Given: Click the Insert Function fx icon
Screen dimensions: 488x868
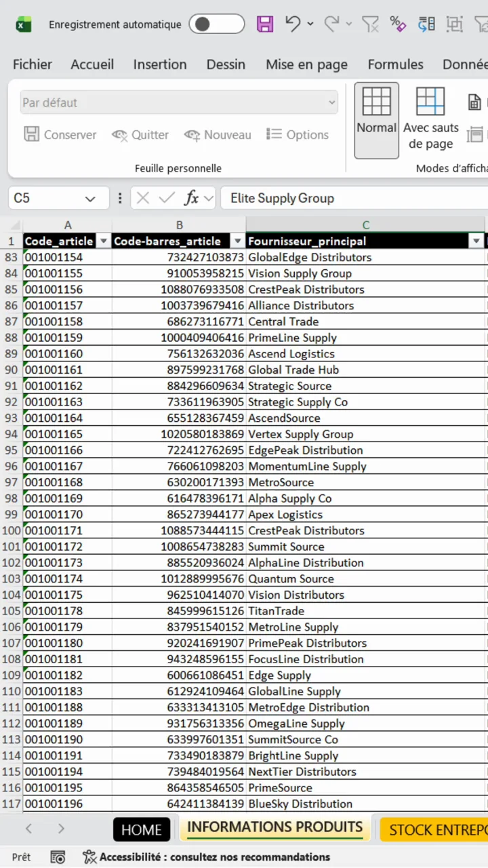Looking at the screenshot, I should coord(192,198).
